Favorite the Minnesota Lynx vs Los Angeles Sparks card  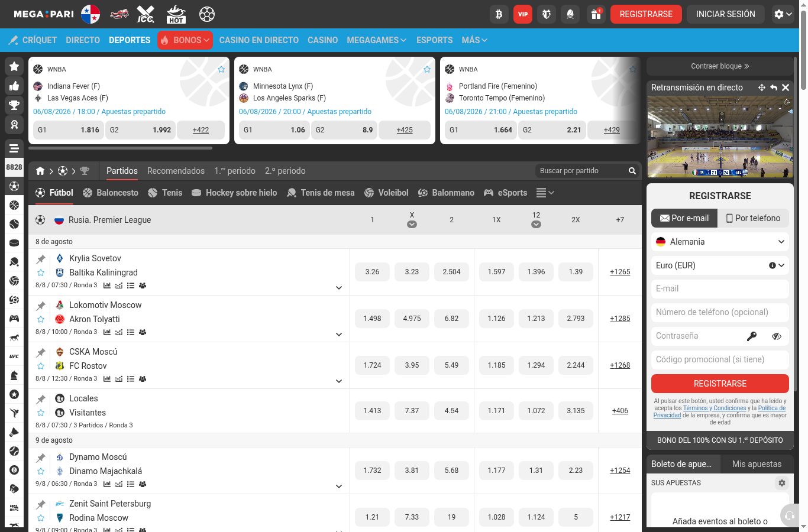(427, 69)
